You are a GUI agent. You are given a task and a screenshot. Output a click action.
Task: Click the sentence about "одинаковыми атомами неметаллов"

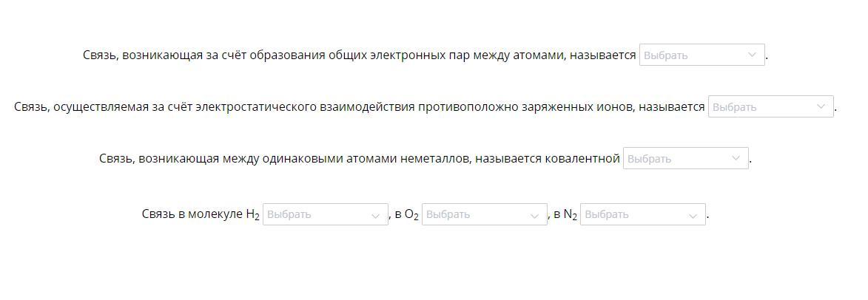pos(360,159)
